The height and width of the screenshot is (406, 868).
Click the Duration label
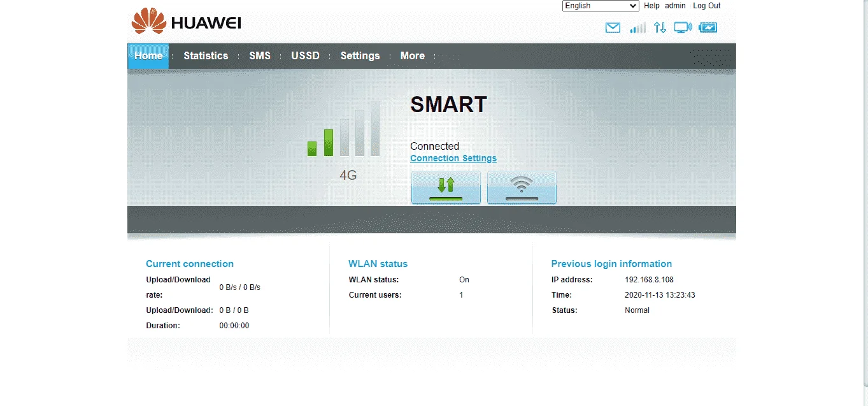point(163,326)
